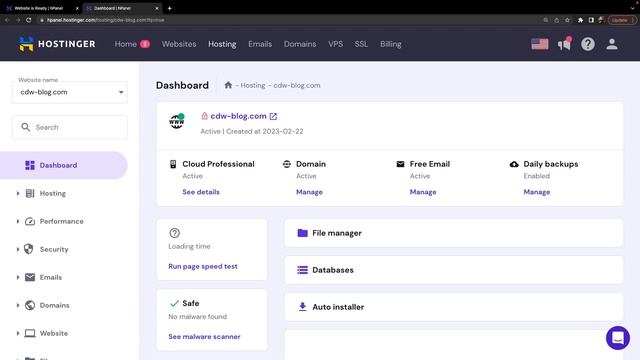
Task: Open browser extensions puzzle icon
Action: pyautogui.click(x=580, y=20)
